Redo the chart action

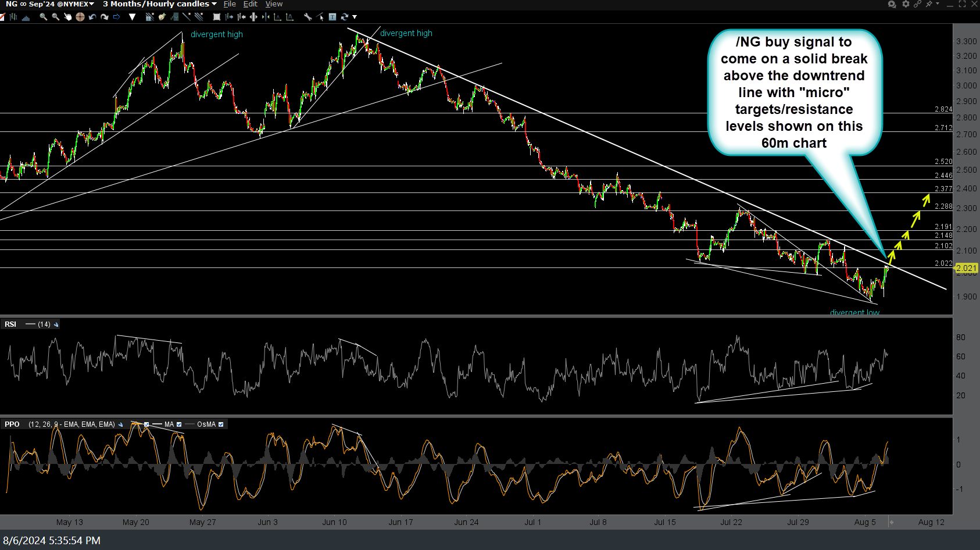click(x=105, y=17)
